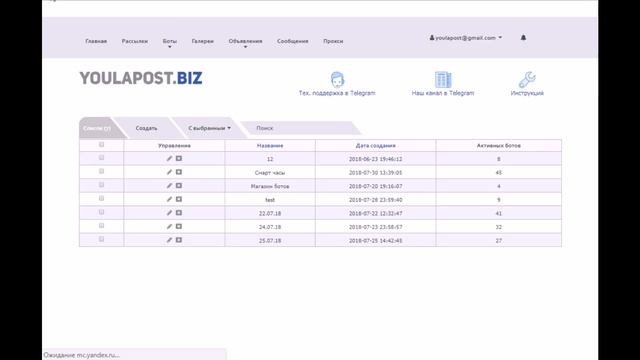Open instructions with the wrench icon
640x360 pixels.
tap(527, 80)
